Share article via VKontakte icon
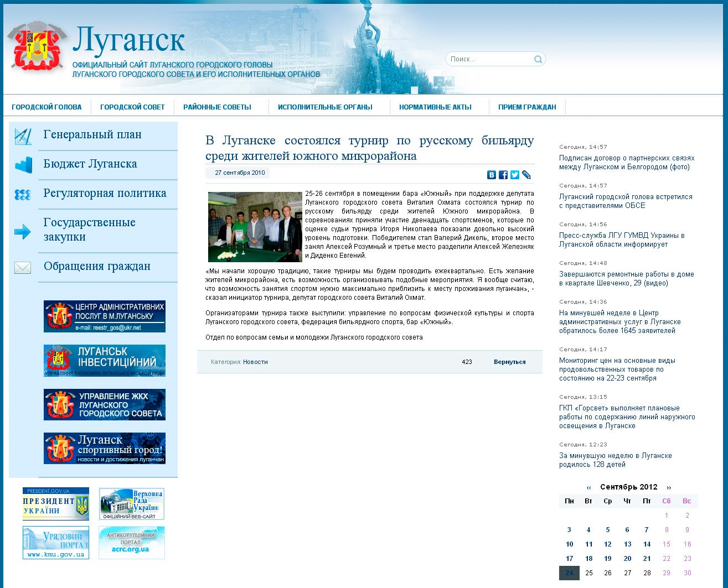728x588 pixels. tap(491, 175)
